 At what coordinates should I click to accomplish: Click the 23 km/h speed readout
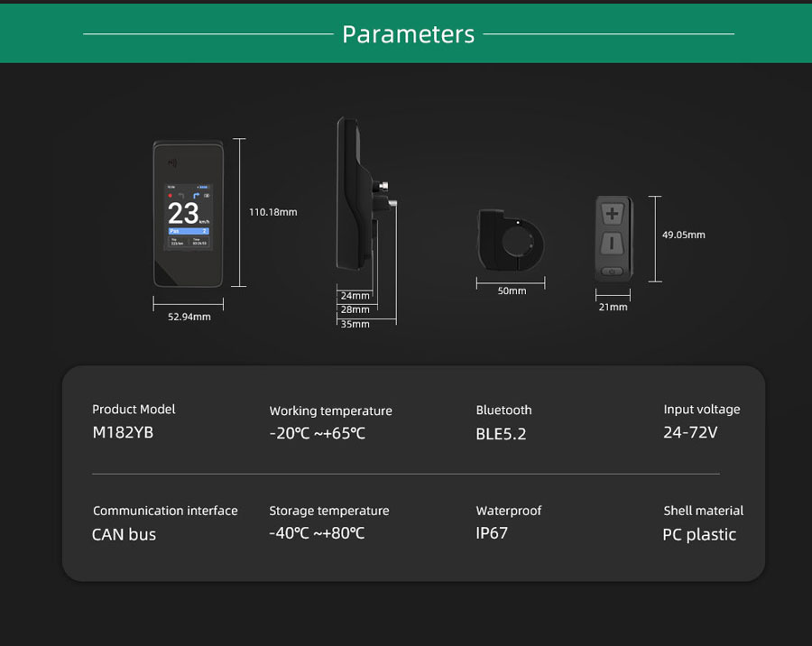[x=185, y=214]
